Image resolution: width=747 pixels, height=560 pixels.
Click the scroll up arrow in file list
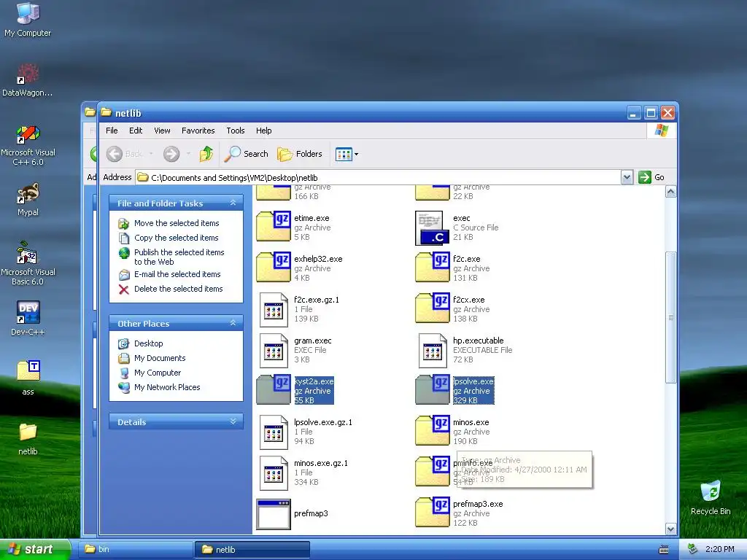pos(671,192)
